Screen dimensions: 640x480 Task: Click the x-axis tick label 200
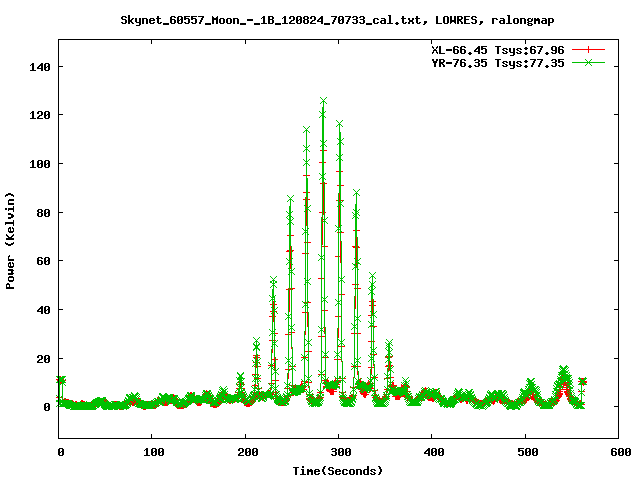click(248, 452)
